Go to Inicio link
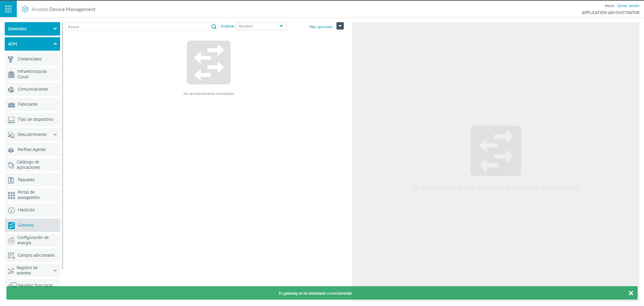Viewport: 644px width, 306px height. (x=609, y=6)
